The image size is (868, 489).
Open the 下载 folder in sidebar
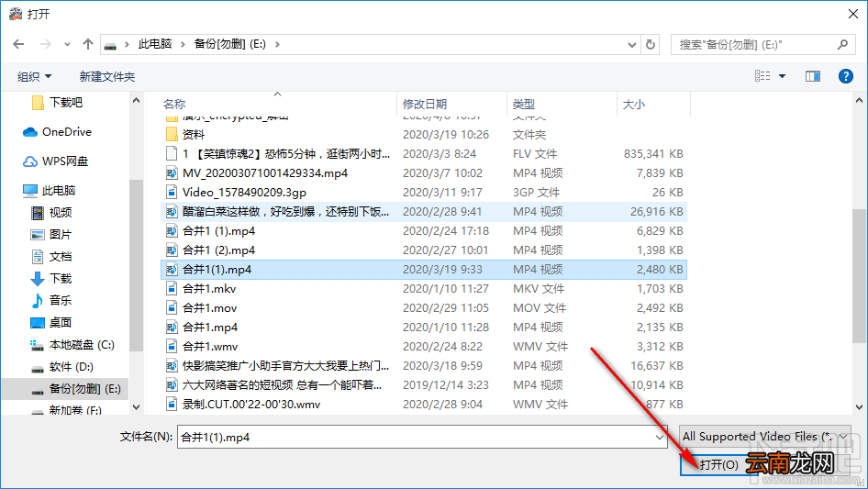51,279
